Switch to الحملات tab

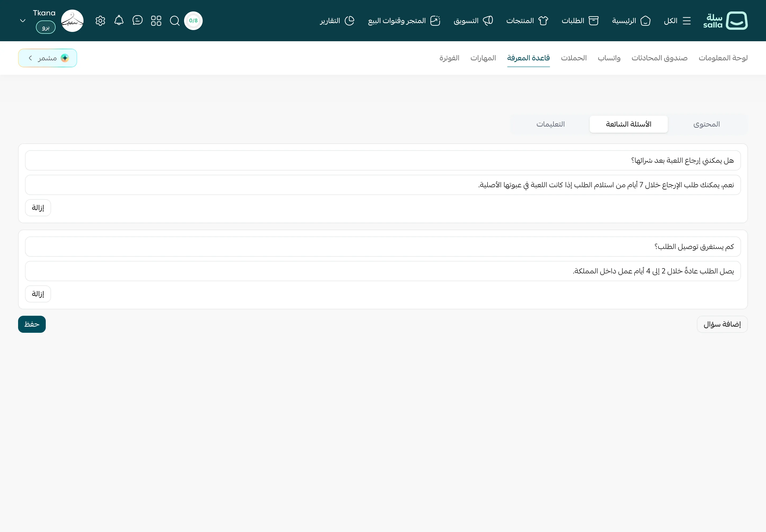[x=574, y=58]
